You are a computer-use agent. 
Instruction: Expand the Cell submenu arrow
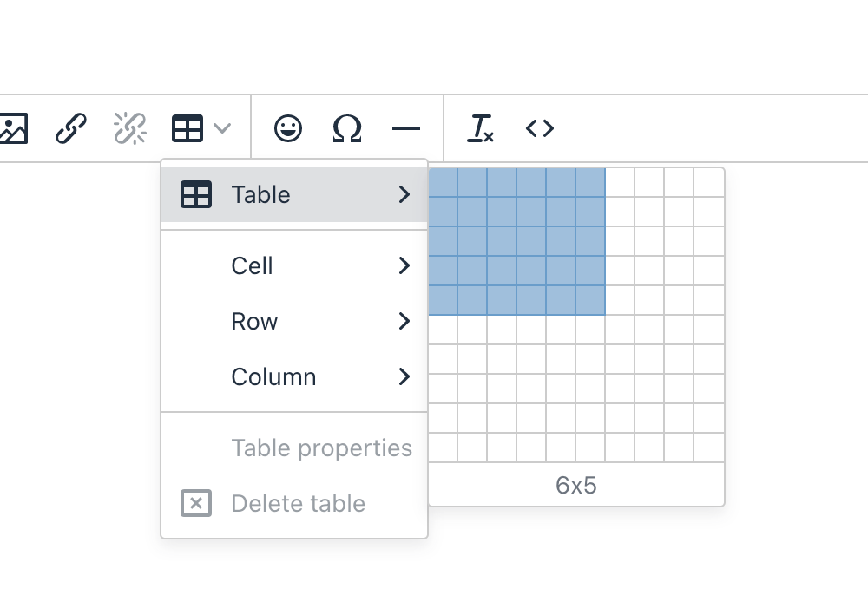(404, 266)
